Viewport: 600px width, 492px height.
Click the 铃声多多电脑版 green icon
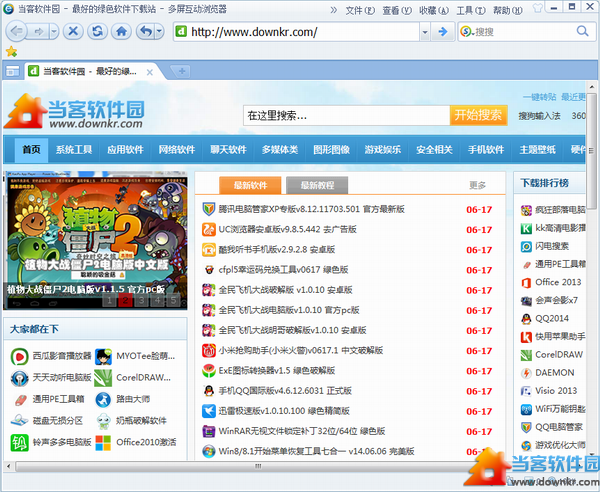(x=20, y=443)
